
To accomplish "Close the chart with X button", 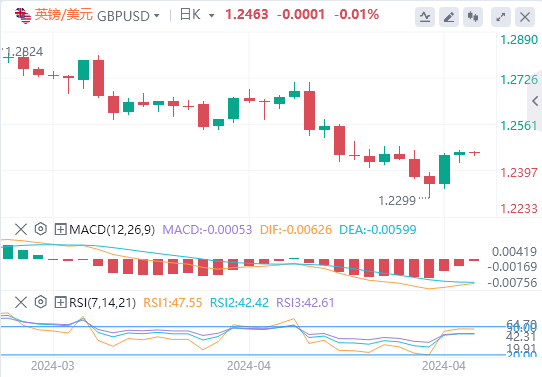I will pos(525,17).
